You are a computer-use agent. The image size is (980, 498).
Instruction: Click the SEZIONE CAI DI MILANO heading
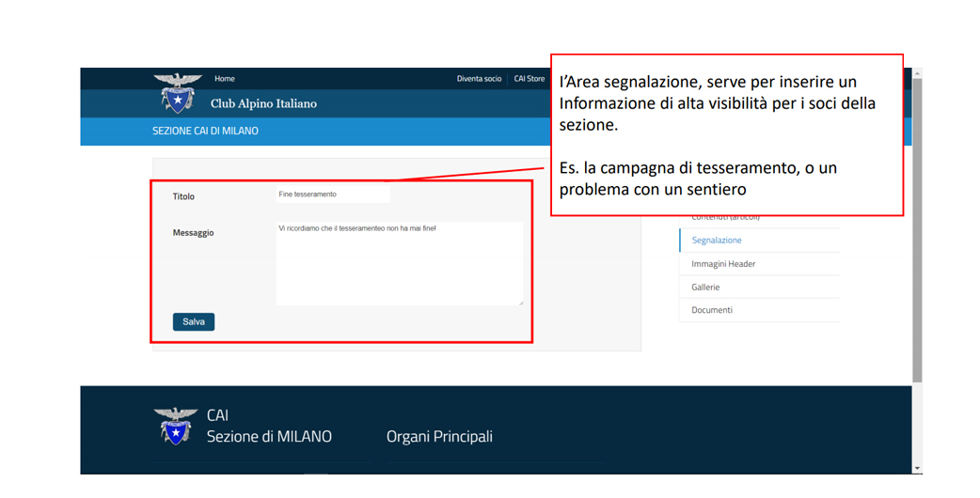tap(205, 131)
